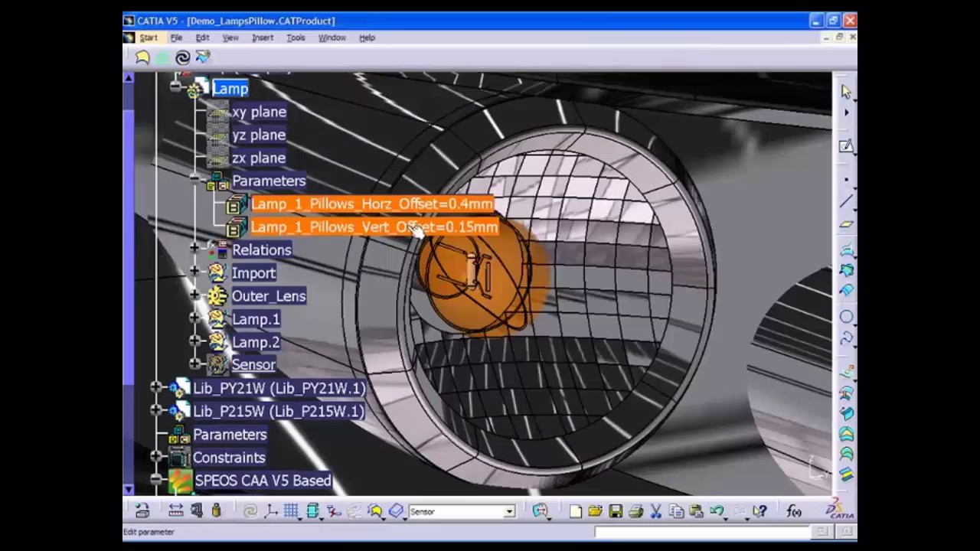This screenshot has width=980, height=551.
Task: Open the Window menu
Action: (332, 37)
